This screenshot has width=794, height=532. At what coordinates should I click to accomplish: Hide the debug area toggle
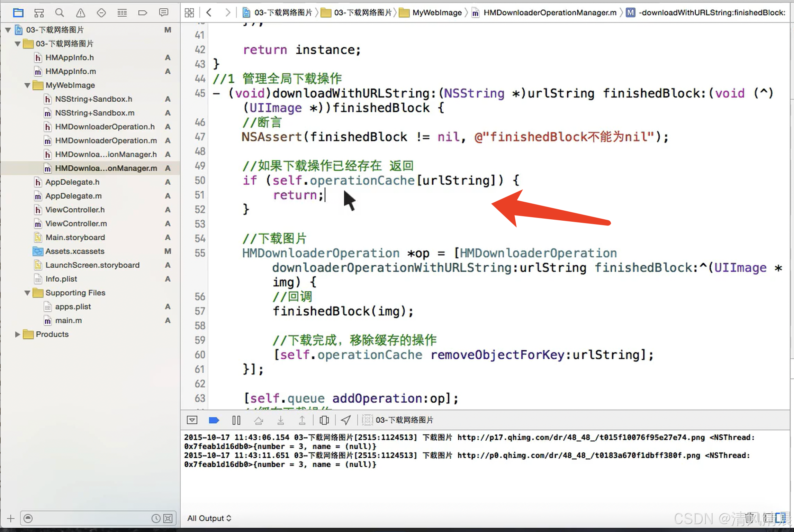192,420
